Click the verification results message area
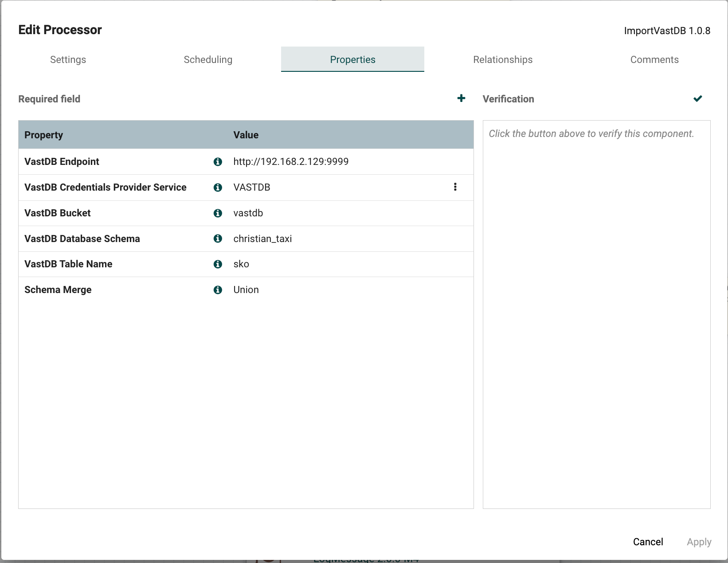This screenshot has height=563, width=728. point(596,314)
